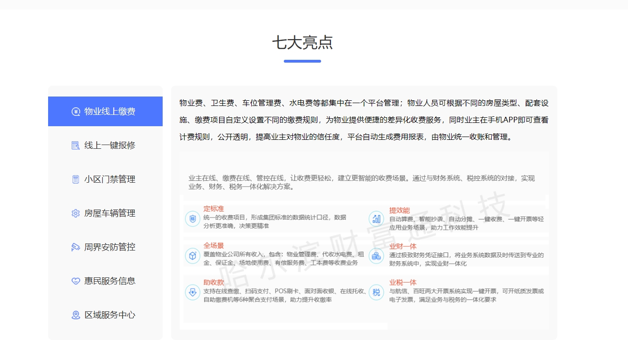The image size is (628, 364).
Task: Click the 税 icon next to 业税一体
Action: (376, 292)
